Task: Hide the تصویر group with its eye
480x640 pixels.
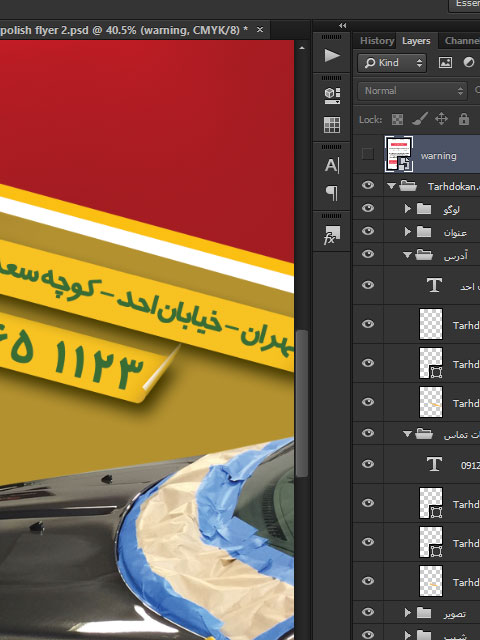Action: point(368,611)
